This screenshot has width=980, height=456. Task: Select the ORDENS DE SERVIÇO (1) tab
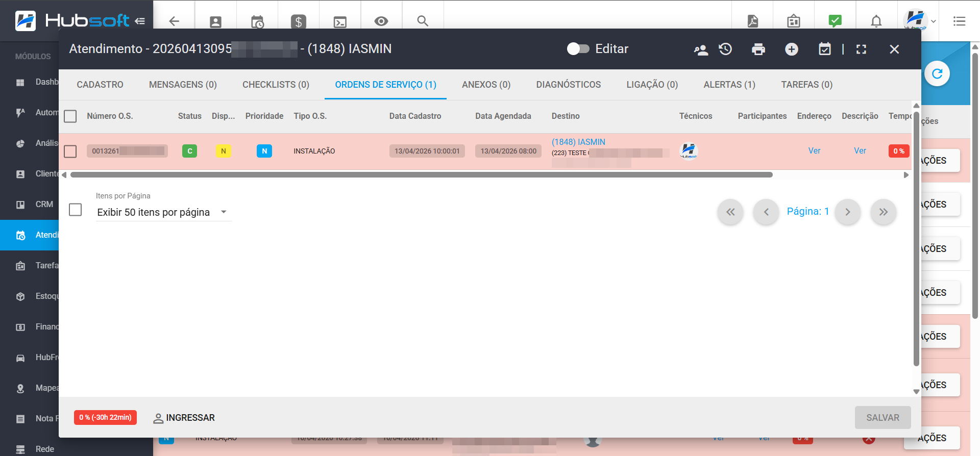pyautogui.click(x=385, y=85)
